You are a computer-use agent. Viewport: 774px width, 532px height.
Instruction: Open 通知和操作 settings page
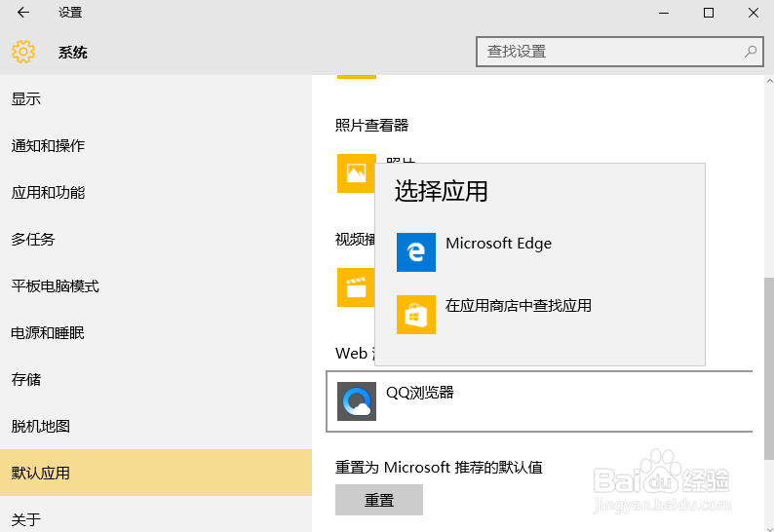pyautogui.click(x=156, y=145)
